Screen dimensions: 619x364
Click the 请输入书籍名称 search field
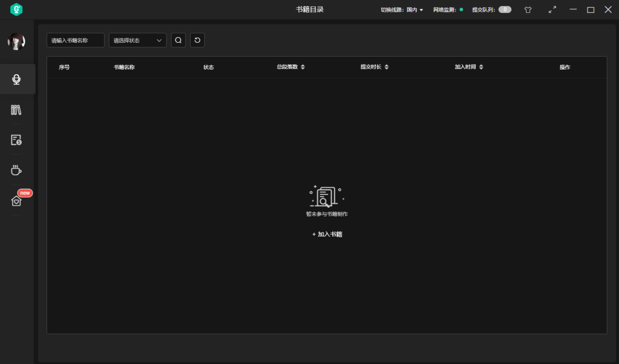tap(75, 40)
